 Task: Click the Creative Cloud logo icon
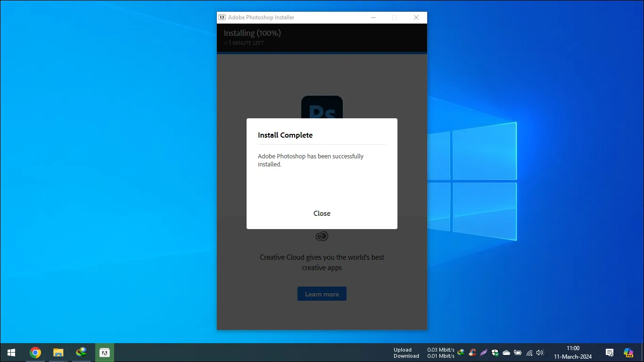322,236
